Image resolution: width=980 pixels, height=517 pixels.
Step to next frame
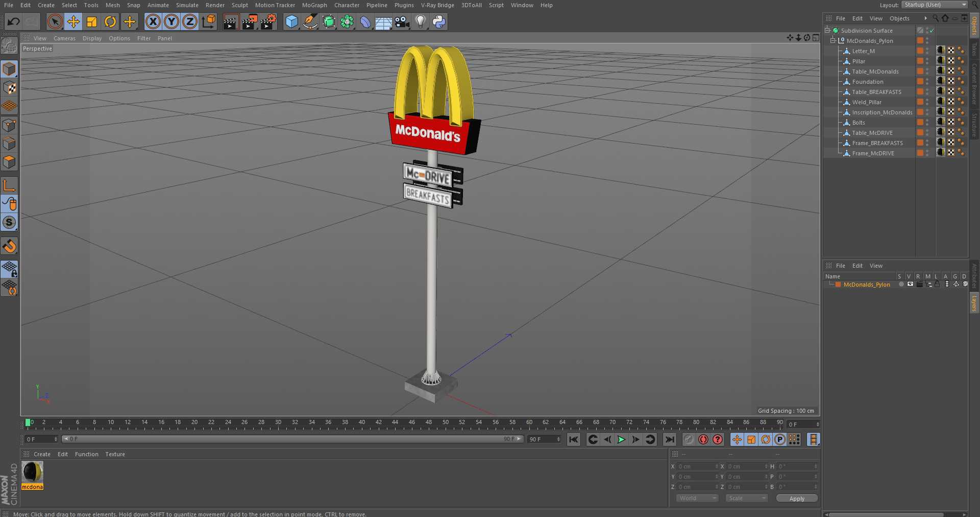635,439
